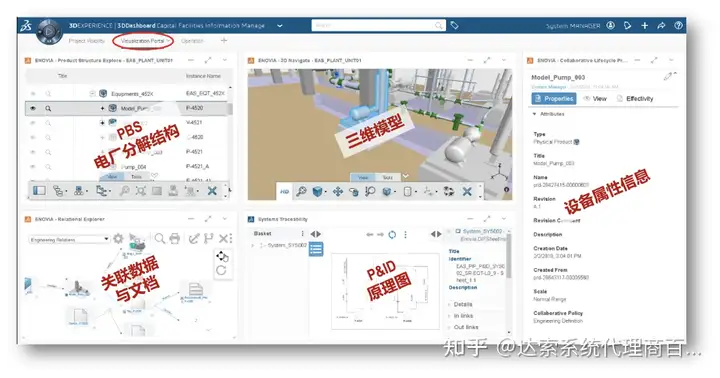Open Product Structure widget chevron menu
The image size is (720, 378).
(x=225, y=60)
